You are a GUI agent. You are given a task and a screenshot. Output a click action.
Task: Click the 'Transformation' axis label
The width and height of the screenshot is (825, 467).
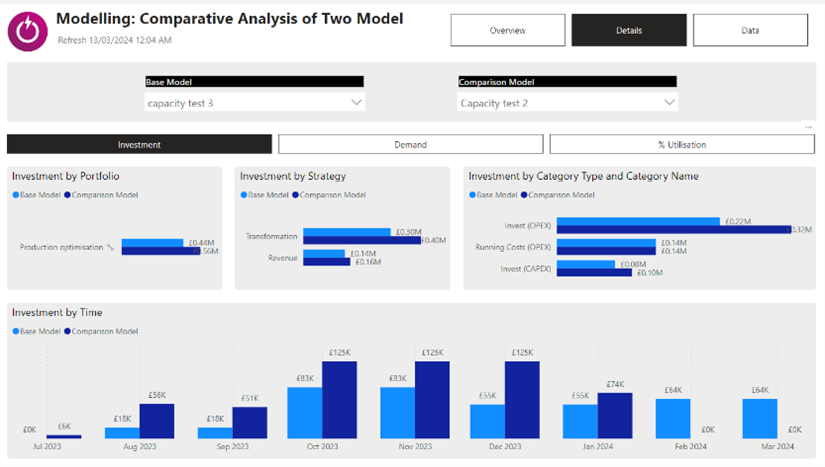point(271,237)
